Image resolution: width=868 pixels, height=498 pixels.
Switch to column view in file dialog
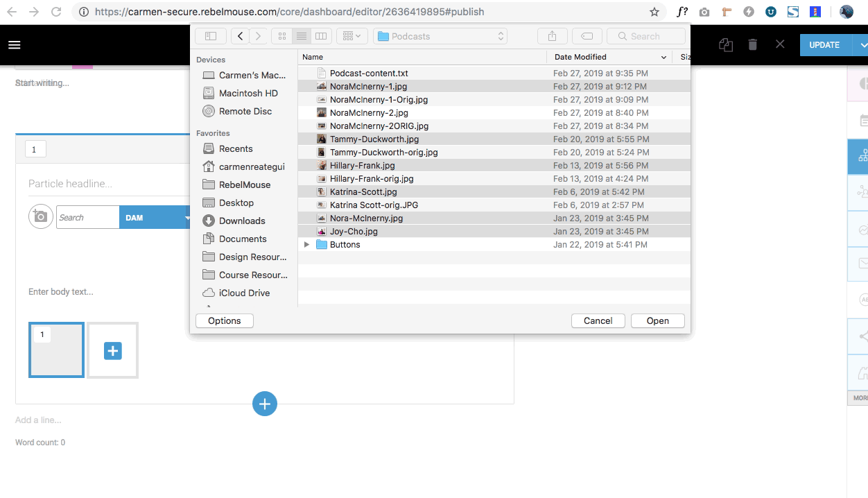(320, 36)
